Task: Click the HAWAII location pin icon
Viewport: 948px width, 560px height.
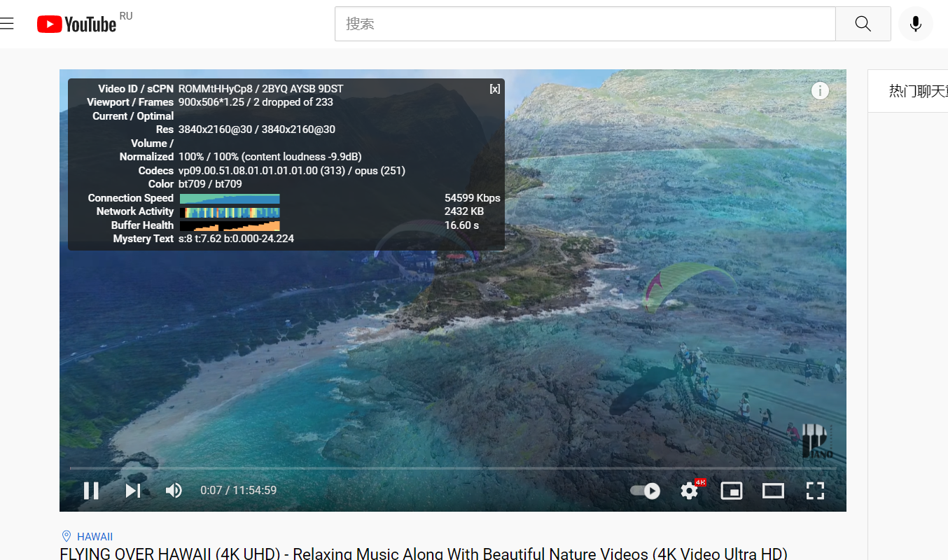Action: click(x=67, y=536)
